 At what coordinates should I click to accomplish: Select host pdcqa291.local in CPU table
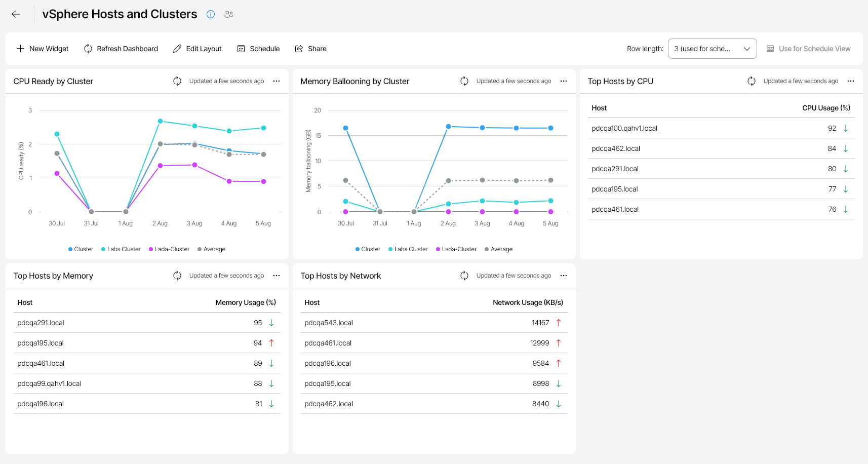(x=615, y=169)
